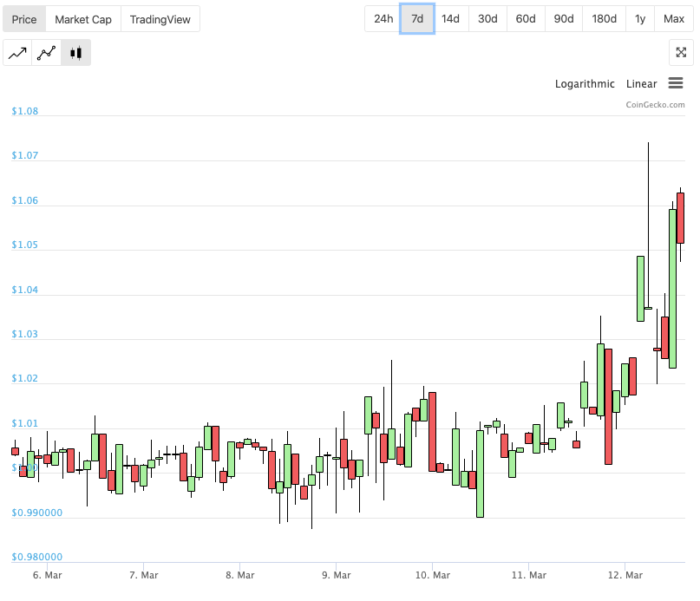Click the $0.980000 axis label
Screen dimensions: 700x601
(x=37, y=557)
